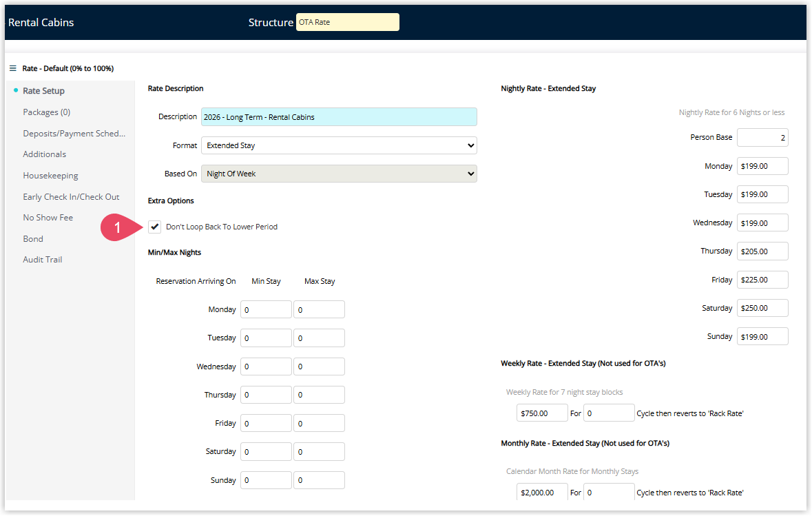812x516 pixels.
Task: Open the Audit Trail section
Action: 43,260
